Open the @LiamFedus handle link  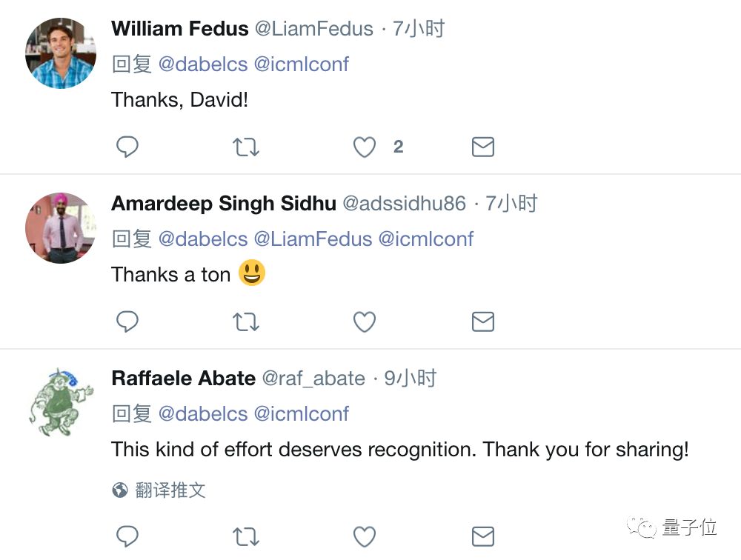pyautogui.click(x=314, y=29)
